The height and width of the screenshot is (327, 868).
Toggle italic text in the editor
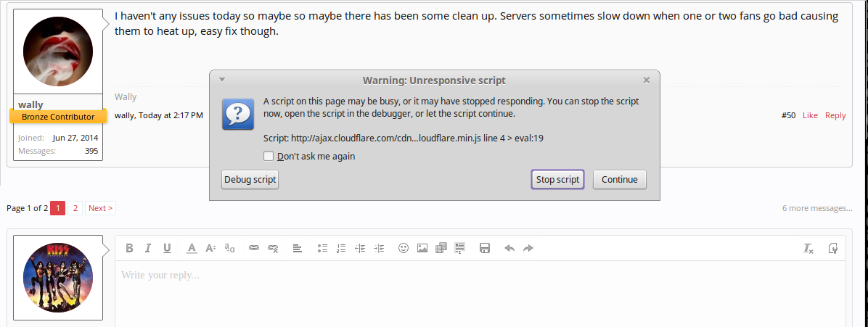(x=148, y=248)
